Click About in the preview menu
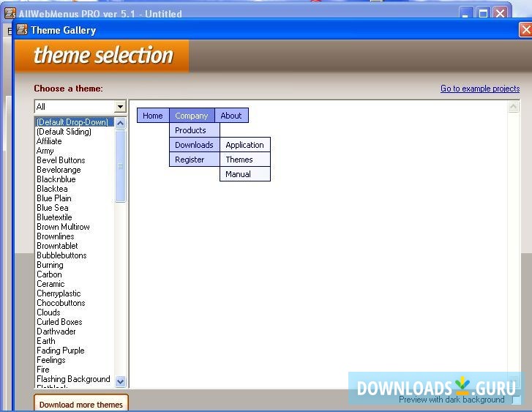The image size is (532, 412). tap(231, 116)
